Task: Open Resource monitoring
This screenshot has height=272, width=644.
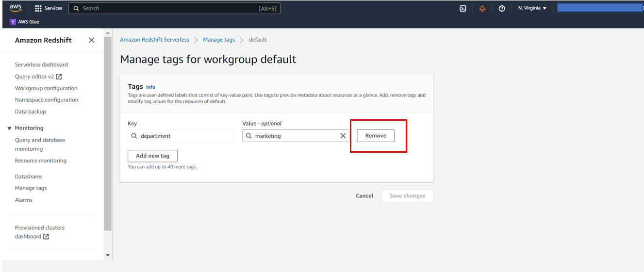Action: coord(41,160)
